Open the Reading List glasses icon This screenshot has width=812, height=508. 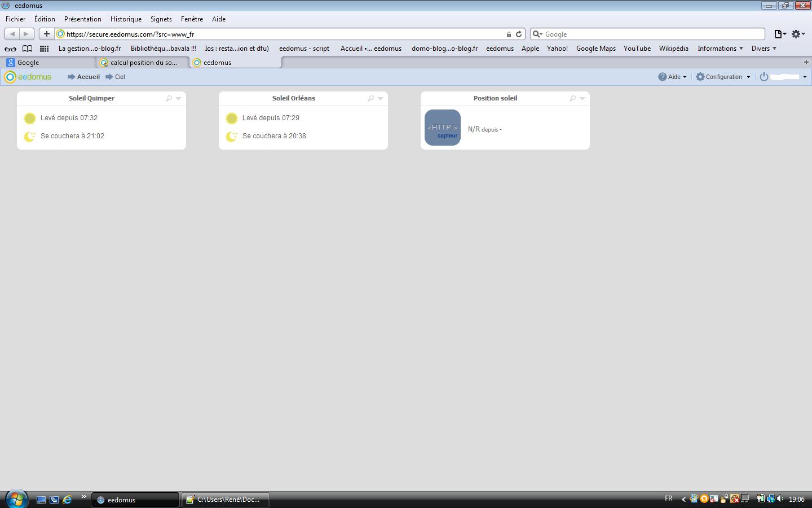[10, 49]
